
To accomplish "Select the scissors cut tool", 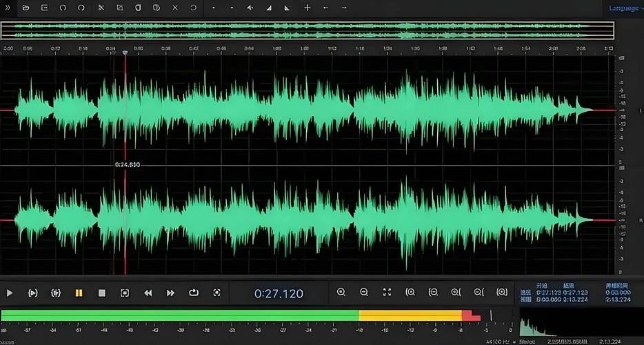I will 101,8.
